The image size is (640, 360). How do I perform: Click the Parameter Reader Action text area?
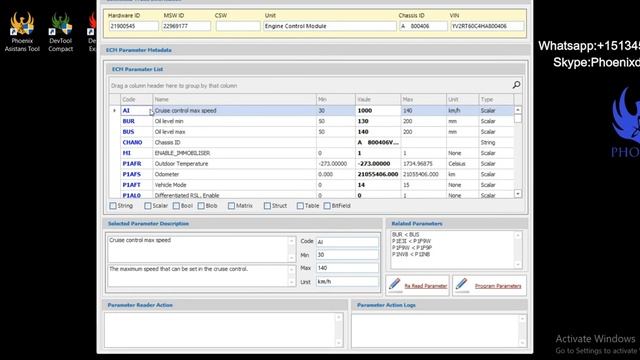(224, 330)
